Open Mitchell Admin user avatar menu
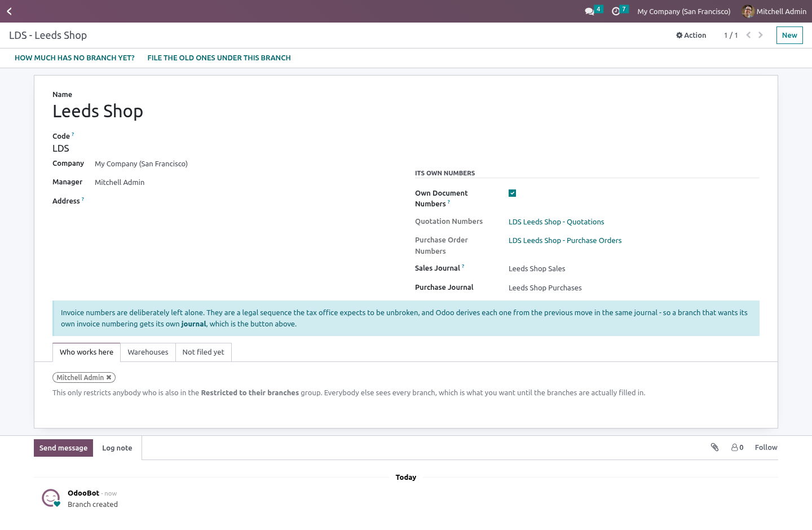Viewport: 812px width, 530px height. [x=774, y=11]
